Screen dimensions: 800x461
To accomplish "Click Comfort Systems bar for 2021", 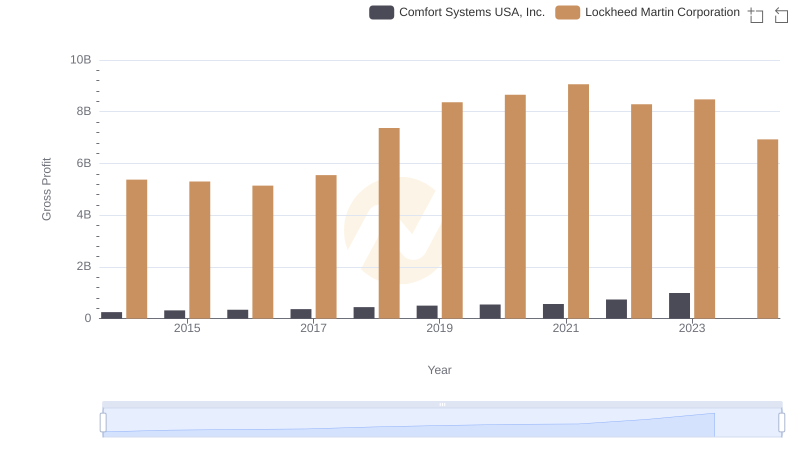I will 554,311.
